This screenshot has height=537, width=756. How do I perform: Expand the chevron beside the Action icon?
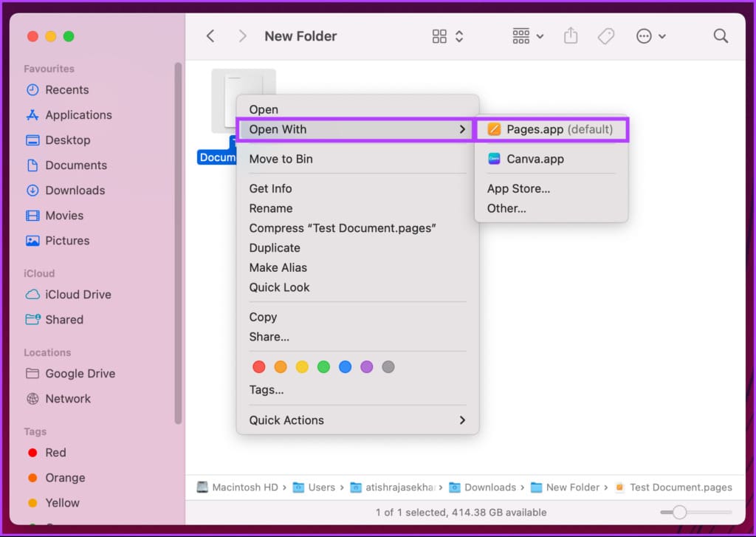[x=662, y=36]
